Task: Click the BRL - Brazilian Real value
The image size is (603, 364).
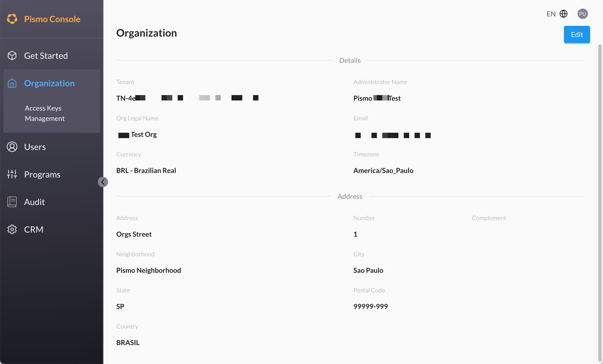Action: click(146, 170)
